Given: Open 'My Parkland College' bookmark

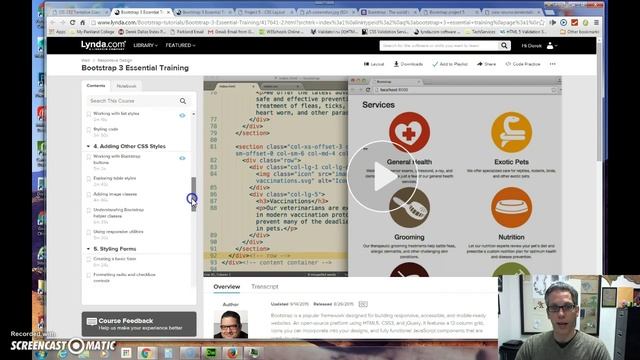Looking at the screenshot, I should pos(92,31).
